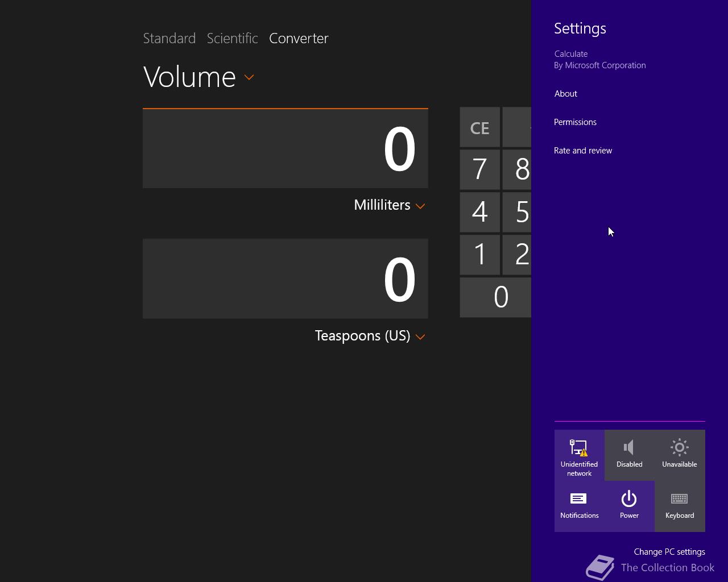Open the Unidentified network settings tile
The image size is (728, 582).
click(579, 455)
